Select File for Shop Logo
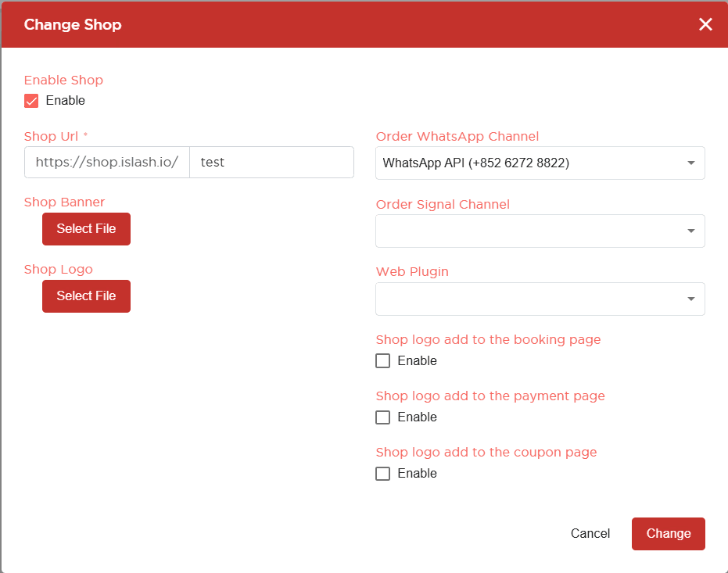The height and width of the screenshot is (573, 728). [x=86, y=296]
